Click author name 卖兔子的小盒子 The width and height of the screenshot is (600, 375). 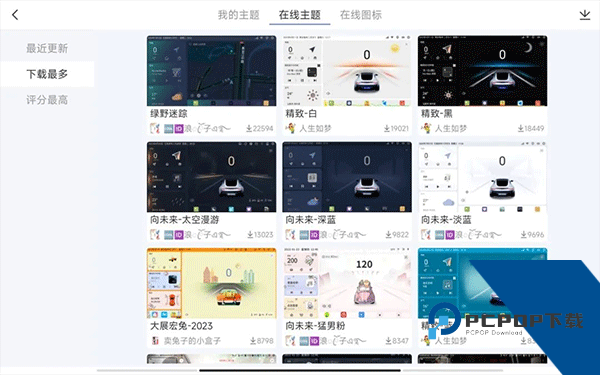192,341
